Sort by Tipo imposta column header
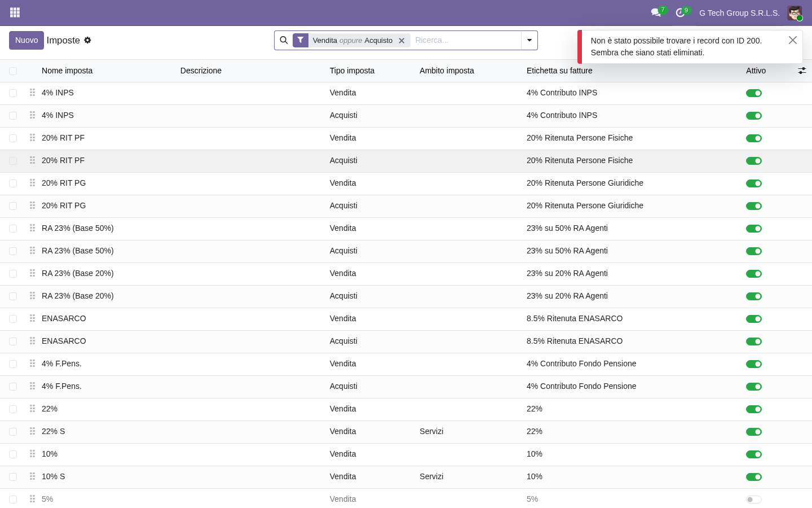812x508 pixels. coord(352,71)
